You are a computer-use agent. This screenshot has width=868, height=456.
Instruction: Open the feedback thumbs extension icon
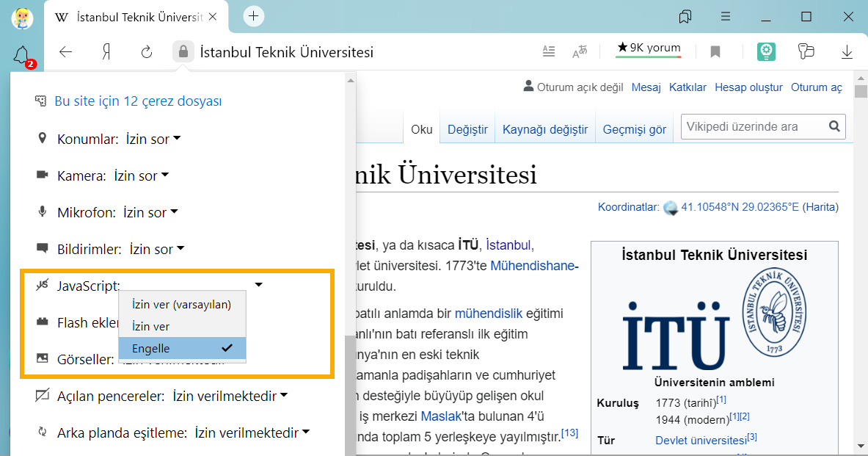(x=806, y=51)
